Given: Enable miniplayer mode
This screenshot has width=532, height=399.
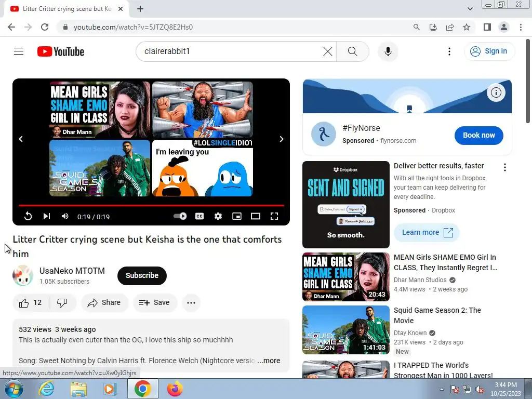Looking at the screenshot, I should [x=237, y=216].
